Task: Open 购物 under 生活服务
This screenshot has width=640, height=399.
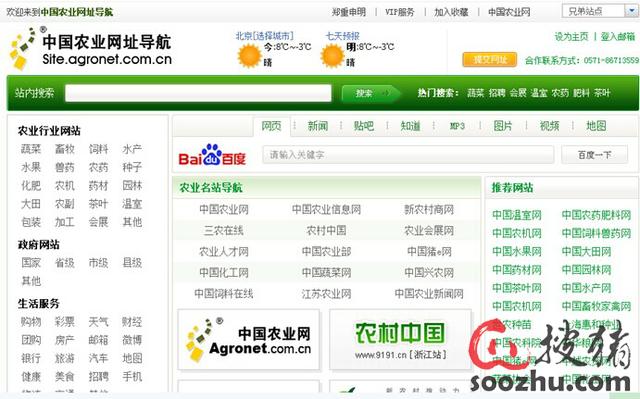Action: (31, 322)
